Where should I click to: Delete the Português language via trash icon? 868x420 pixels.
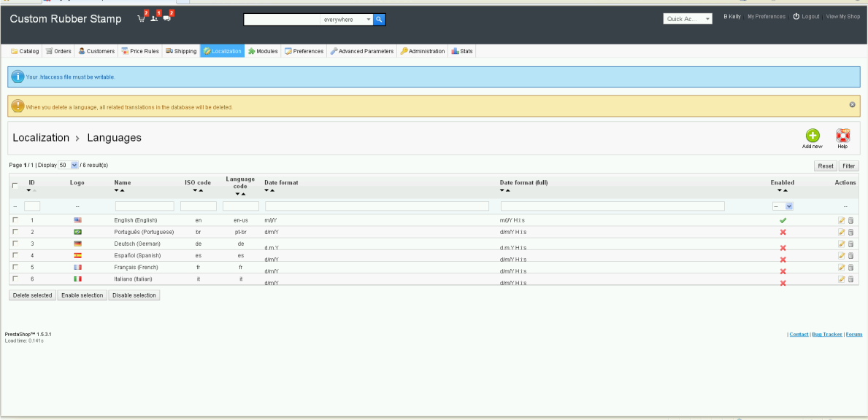[850, 232]
